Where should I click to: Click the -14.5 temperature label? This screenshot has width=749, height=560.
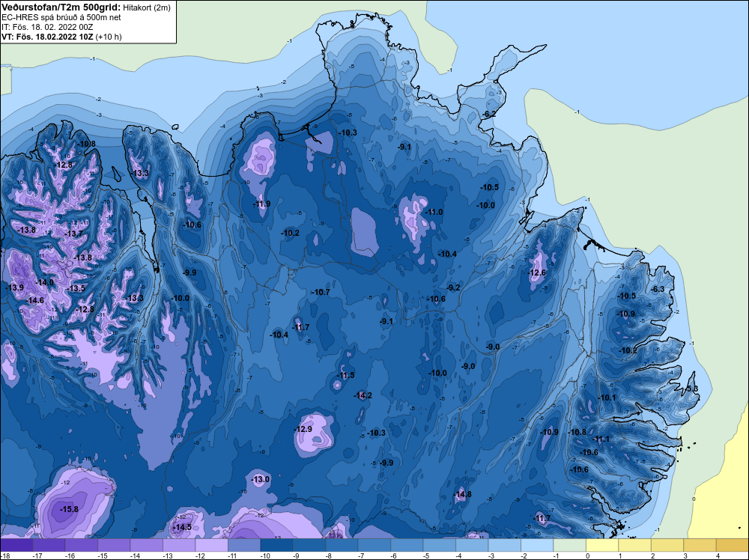pos(182,527)
